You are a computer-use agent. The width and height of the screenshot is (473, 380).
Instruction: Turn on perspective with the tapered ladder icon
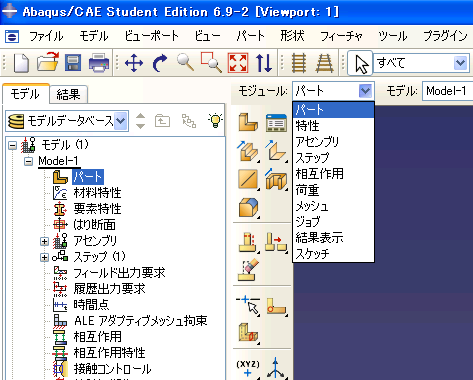coord(324,63)
